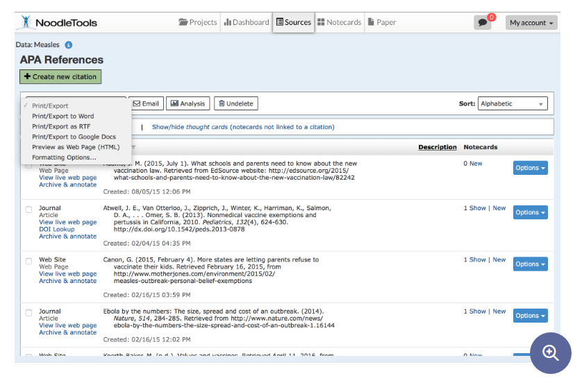Viewport: 582px width, 392px height.
Task: Select Print/Export as RTF
Action: pyautogui.click(x=61, y=126)
